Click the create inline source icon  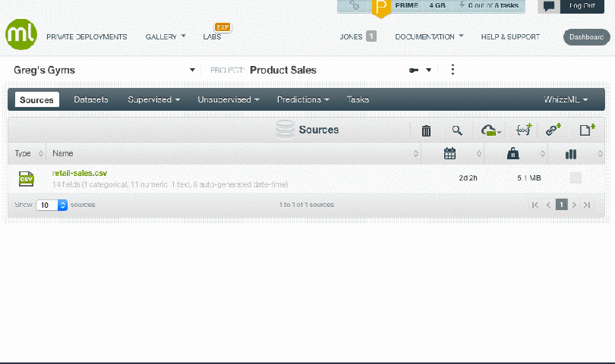coord(523,130)
